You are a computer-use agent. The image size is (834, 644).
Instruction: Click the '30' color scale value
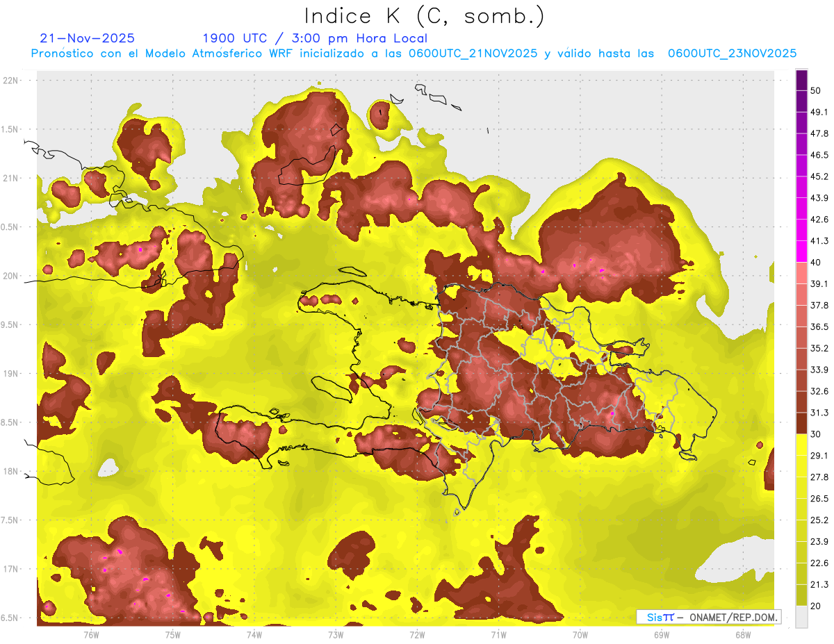817,434
